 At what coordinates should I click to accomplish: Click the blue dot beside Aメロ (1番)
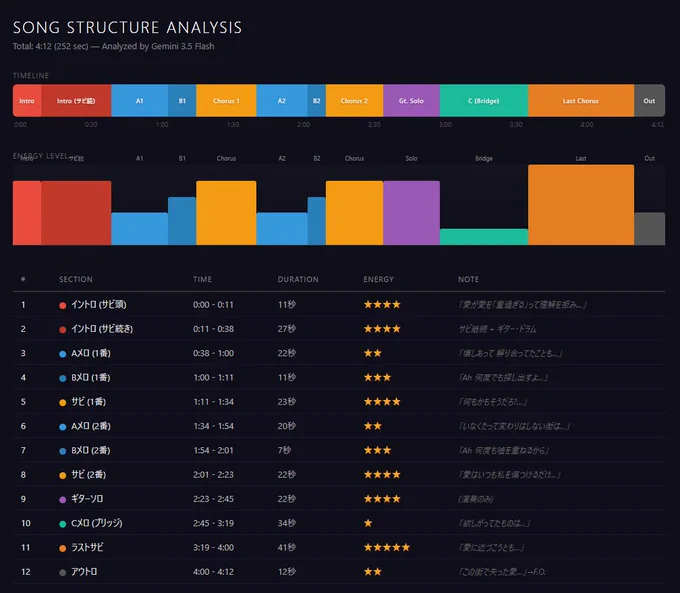click(x=62, y=354)
